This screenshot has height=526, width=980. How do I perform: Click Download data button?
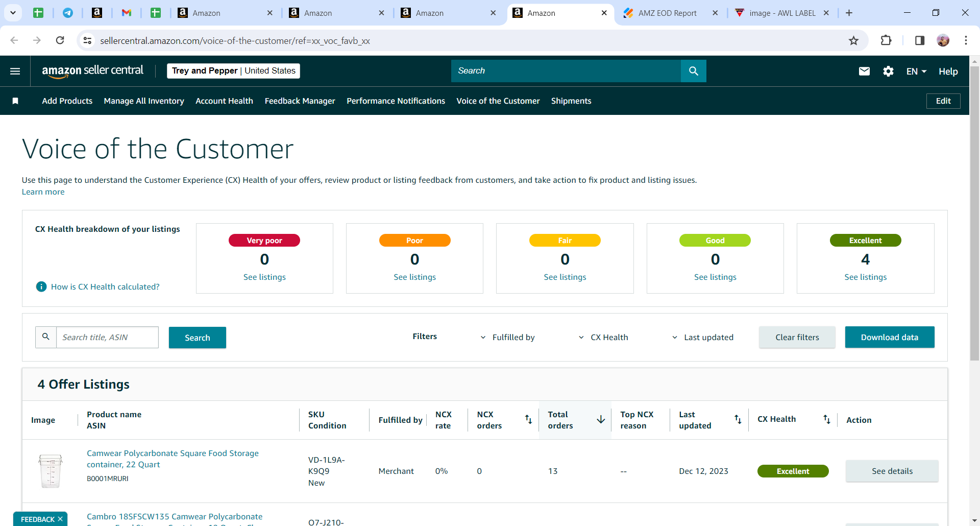[890, 337]
